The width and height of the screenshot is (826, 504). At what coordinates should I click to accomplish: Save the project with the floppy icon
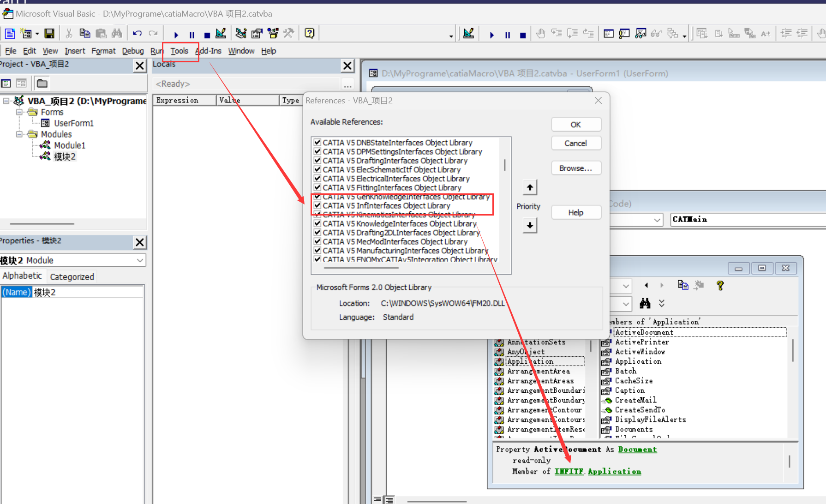point(49,34)
